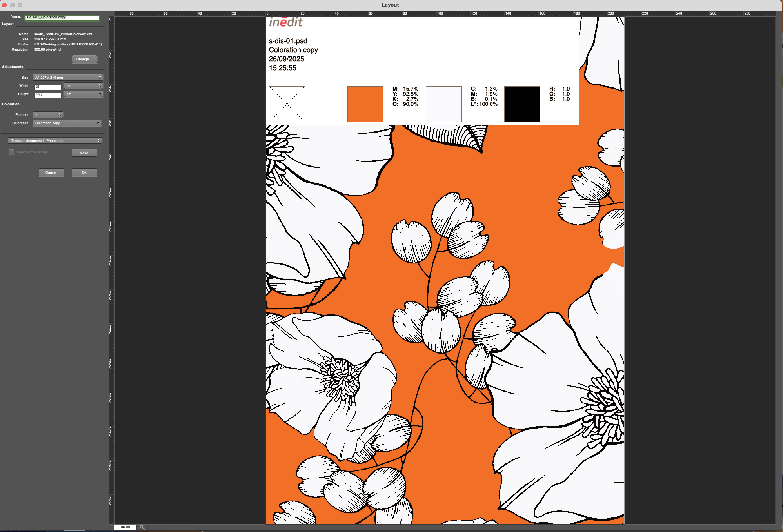
Task: Click the layout Name text field
Action: click(x=62, y=18)
